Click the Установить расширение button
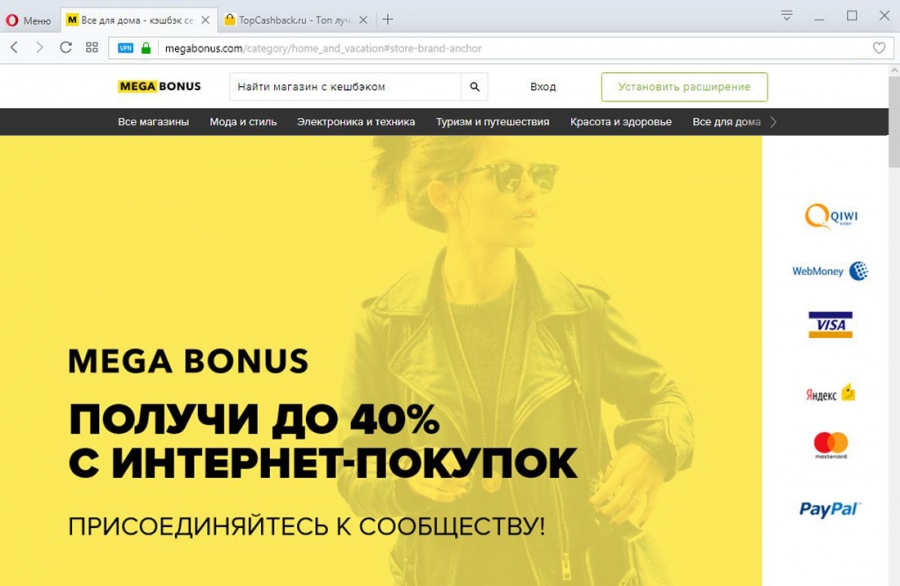 coord(684,87)
